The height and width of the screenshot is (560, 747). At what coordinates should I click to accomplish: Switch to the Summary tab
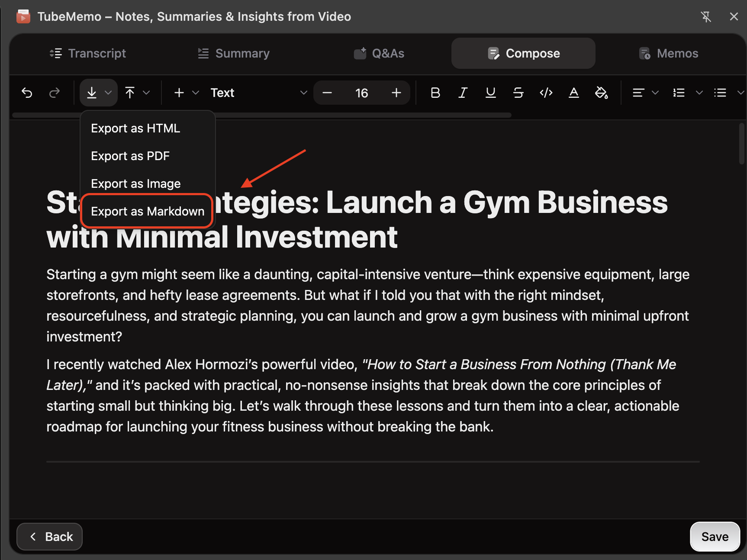click(x=234, y=53)
